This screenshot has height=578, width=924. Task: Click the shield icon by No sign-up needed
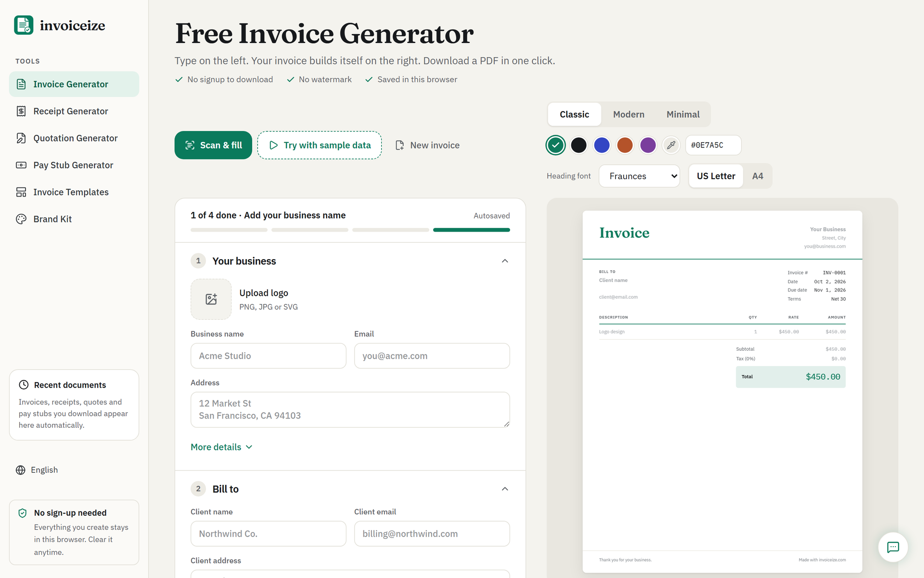(x=23, y=513)
